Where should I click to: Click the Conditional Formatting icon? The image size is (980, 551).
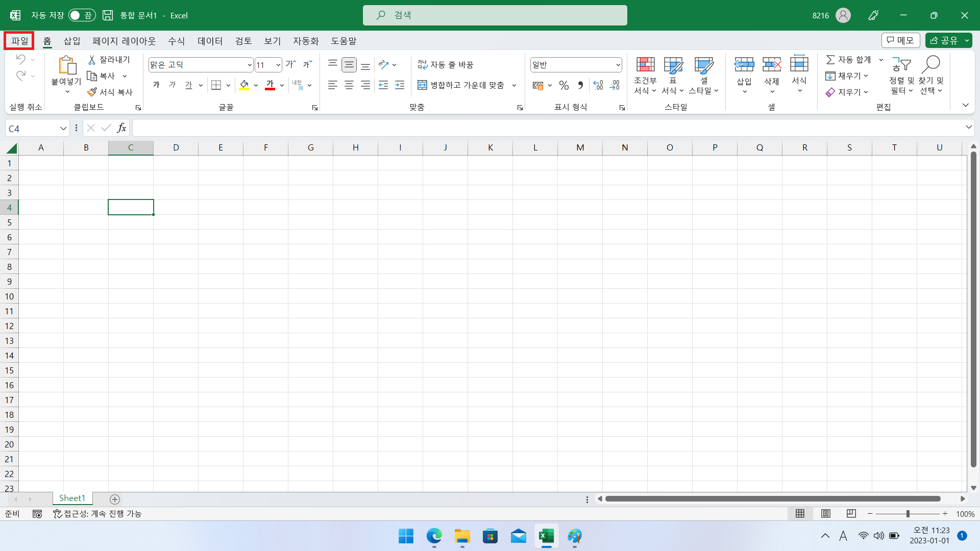click(645, 65)
